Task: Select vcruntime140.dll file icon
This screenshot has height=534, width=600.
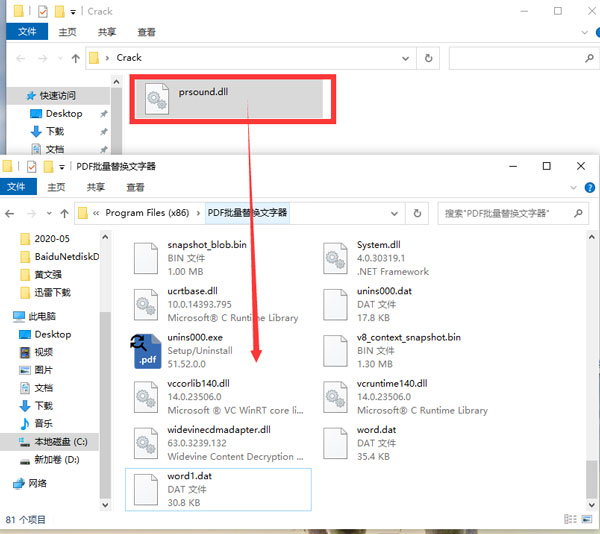Action: (x=335, y=397)
